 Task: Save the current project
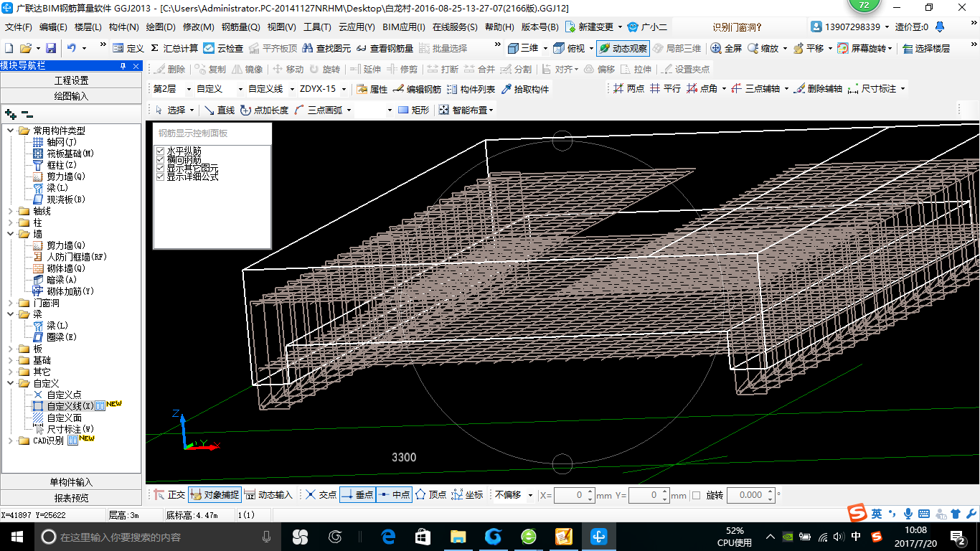pyautogui.click(x=51, y=48)
